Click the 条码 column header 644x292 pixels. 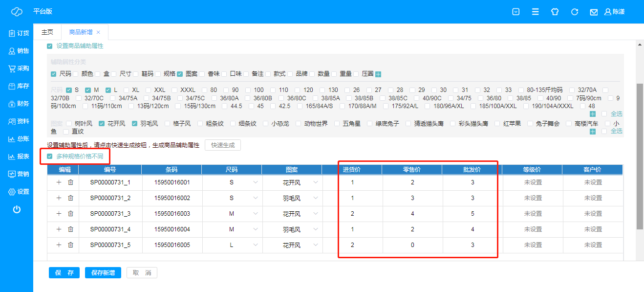[x=172, y=170]
